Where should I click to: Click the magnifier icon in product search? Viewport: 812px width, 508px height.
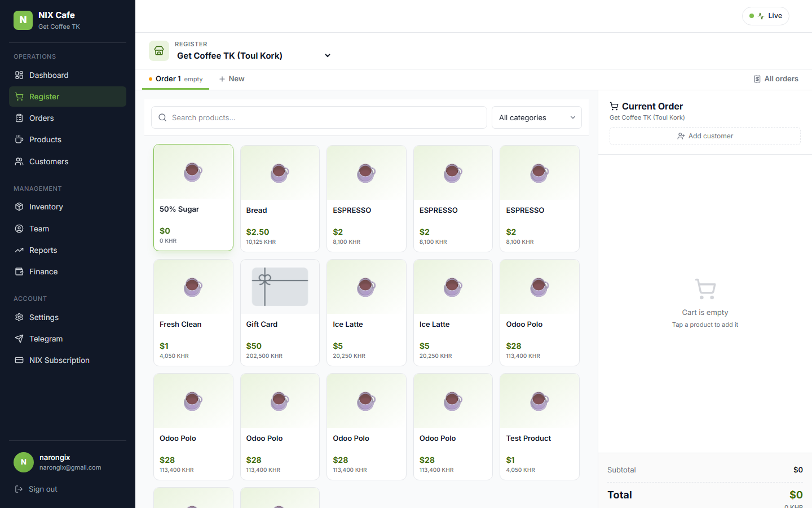coord(162,117)
